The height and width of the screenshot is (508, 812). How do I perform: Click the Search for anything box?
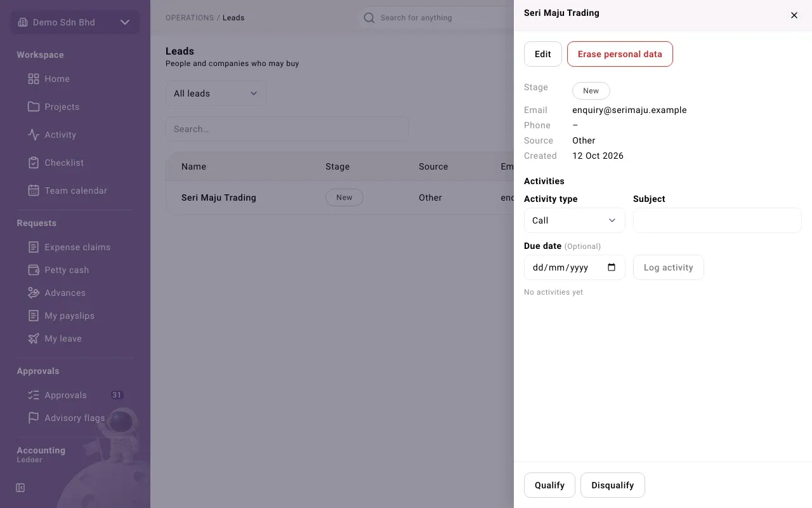(438, 18)
